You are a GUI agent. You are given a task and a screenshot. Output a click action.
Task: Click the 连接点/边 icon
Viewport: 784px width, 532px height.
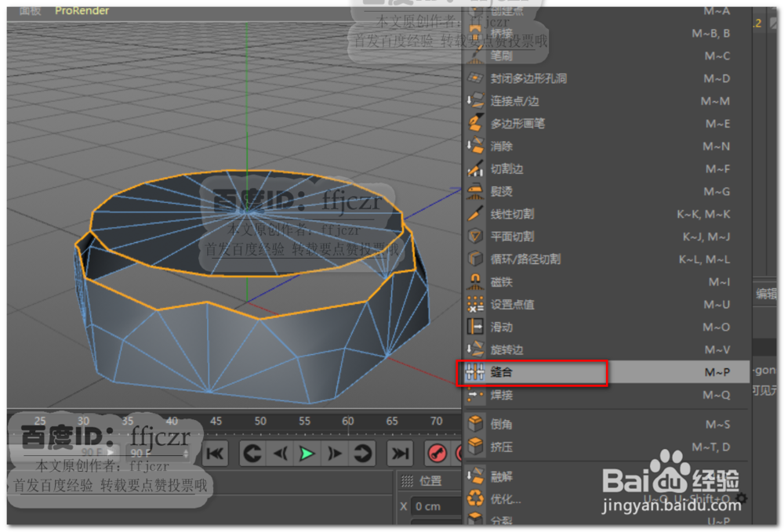tap(475, 100)
